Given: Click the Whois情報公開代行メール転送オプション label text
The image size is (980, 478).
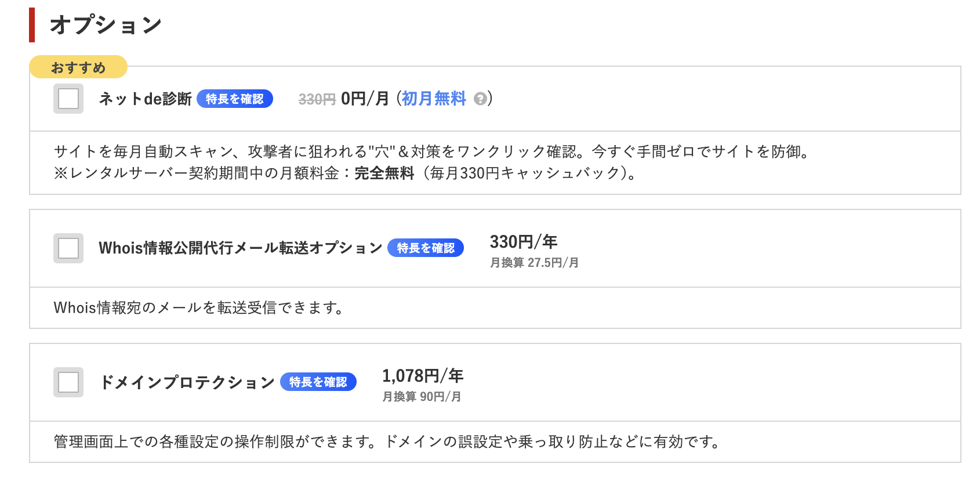Looking at the screenshot, I should pos(240,248).
